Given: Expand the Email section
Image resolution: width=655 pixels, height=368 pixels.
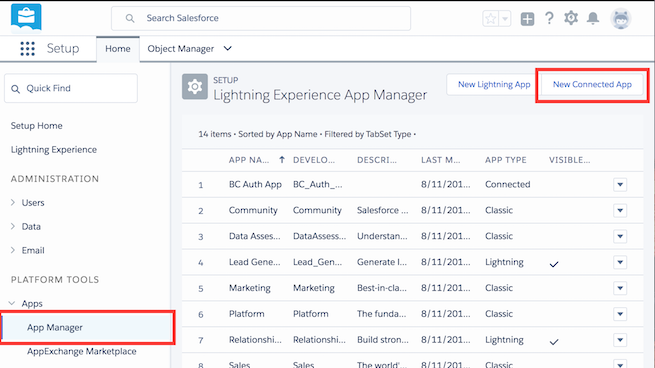Looking at the screenshot, I should (x=13, y=250).
